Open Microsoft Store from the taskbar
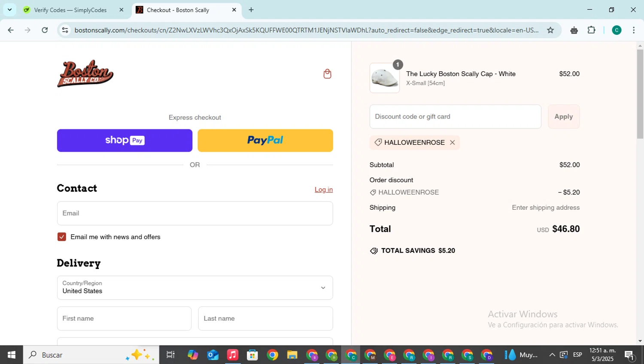Viewport: 644px width, 364px height. [x=252, y=355]
